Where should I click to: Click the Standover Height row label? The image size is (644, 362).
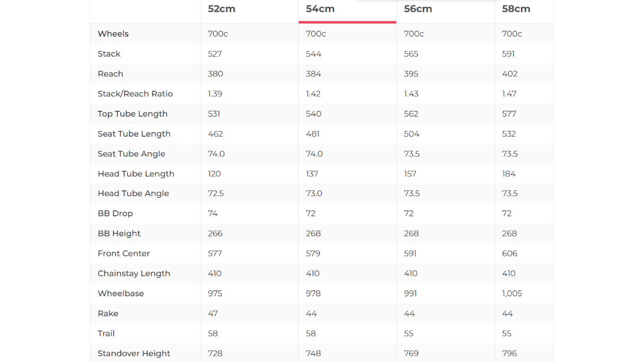coord(134,354)
